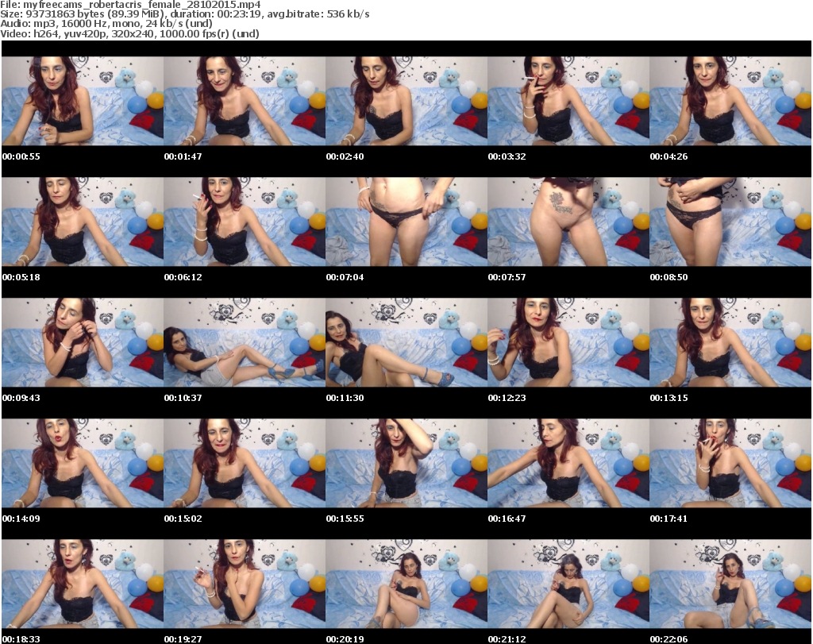813x644 pixels.
Task: Select the 'Video: h264, yuv420p' line
Action: [x=129, y=33]
